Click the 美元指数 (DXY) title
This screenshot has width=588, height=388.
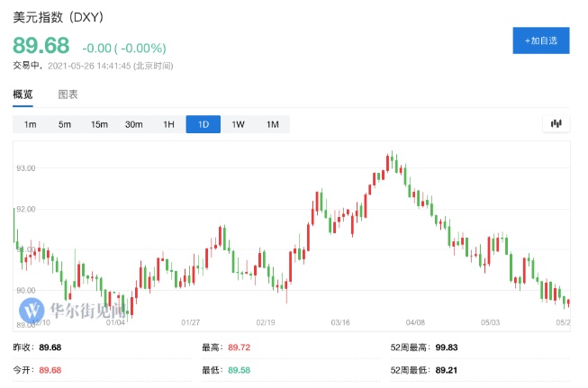click(57, 16)
